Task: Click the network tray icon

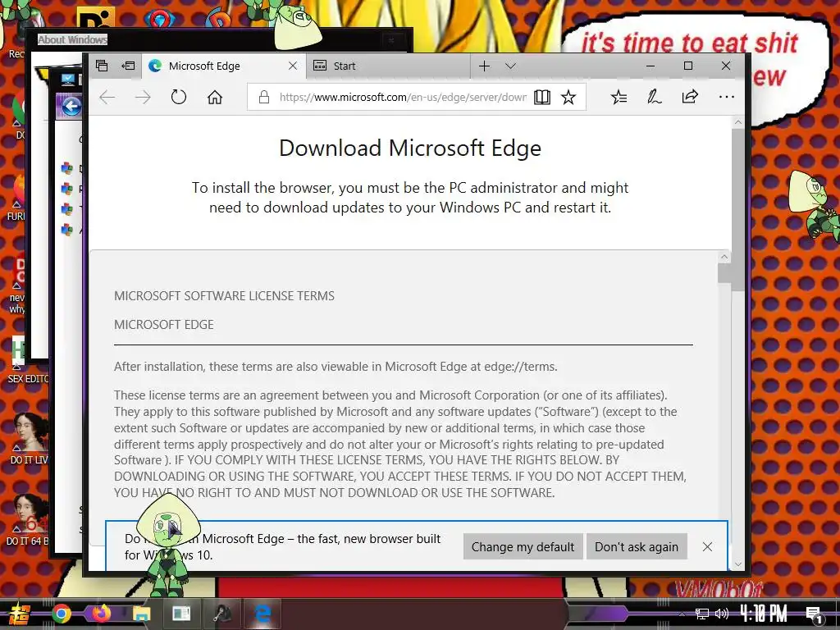Action: pos(701,614)
